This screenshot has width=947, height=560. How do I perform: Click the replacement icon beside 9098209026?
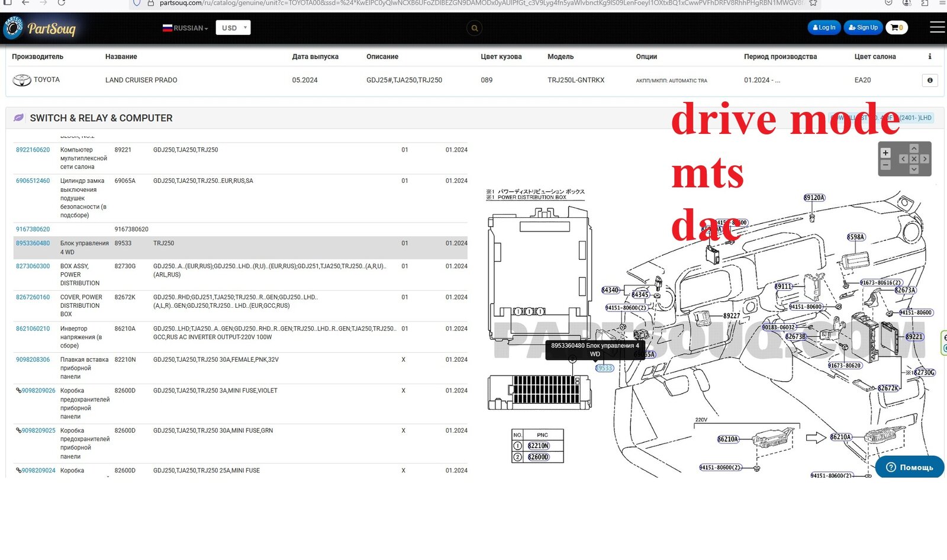[x=18, y=391]
